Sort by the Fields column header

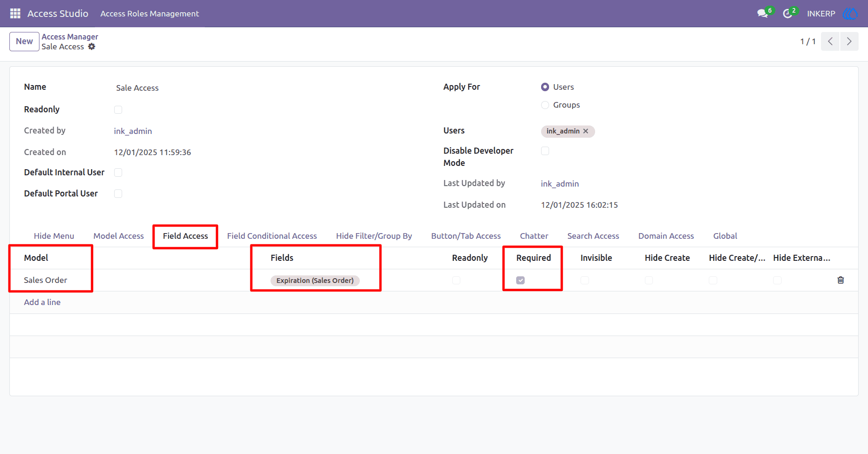[282, 258]
